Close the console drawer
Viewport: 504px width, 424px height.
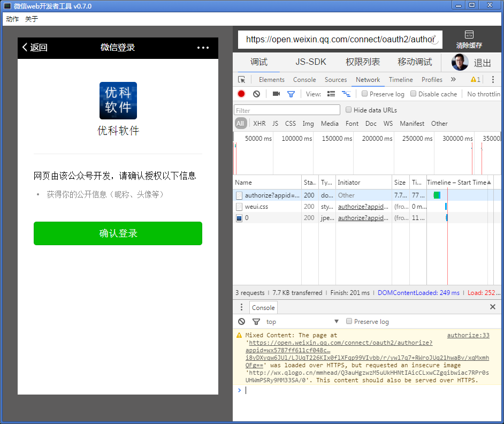[492, 307]
